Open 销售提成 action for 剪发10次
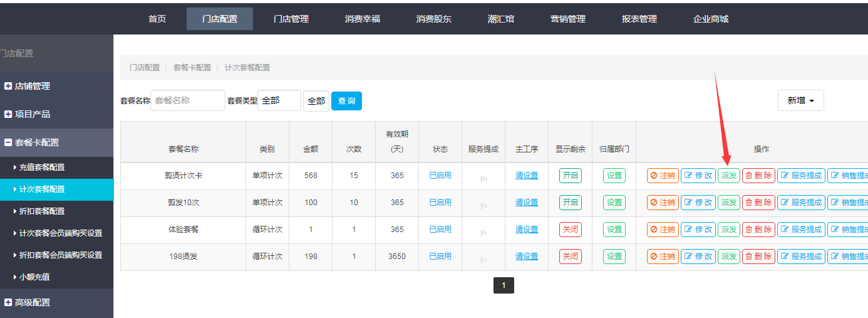Viewport: 868px width, 318px height. (848, 203)
